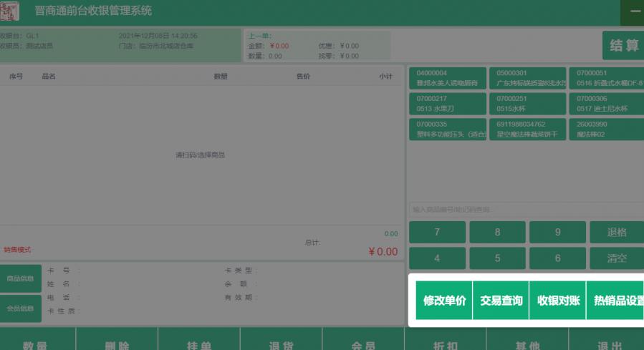Switch to the 商品信息 tab
This screenshot has height=350, width=644.
click(21, 278)
